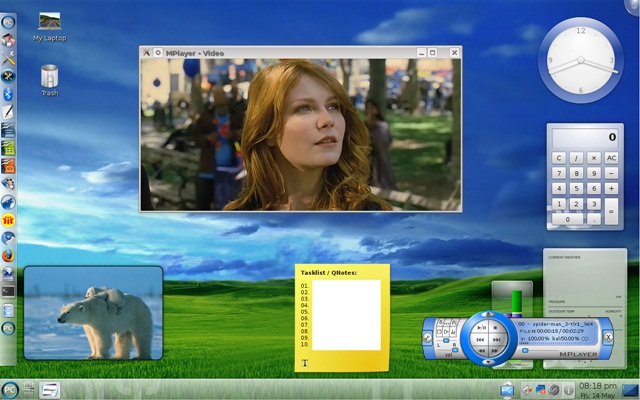This screenshot has height=400, width=640.
Task: Open the PC start menu on the taskbar
Action: coord(9,390)
